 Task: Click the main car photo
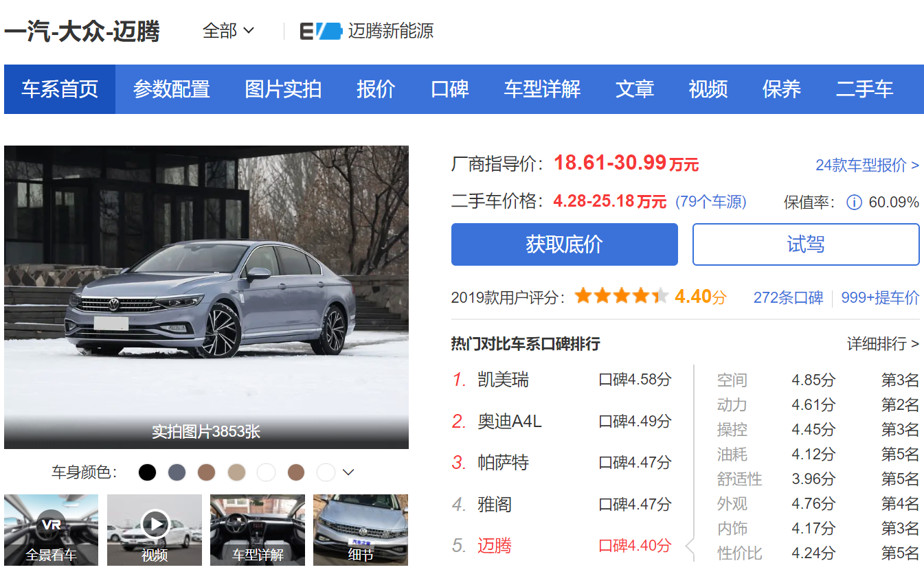(206, 297)
